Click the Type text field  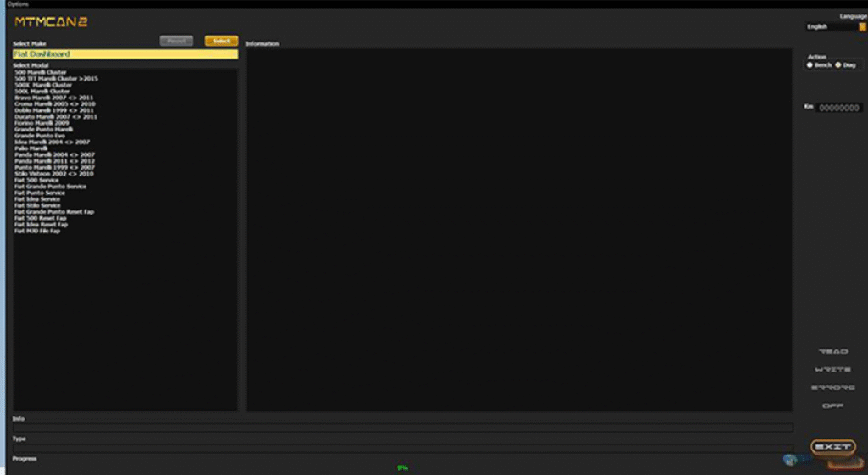tap(403, 447)
